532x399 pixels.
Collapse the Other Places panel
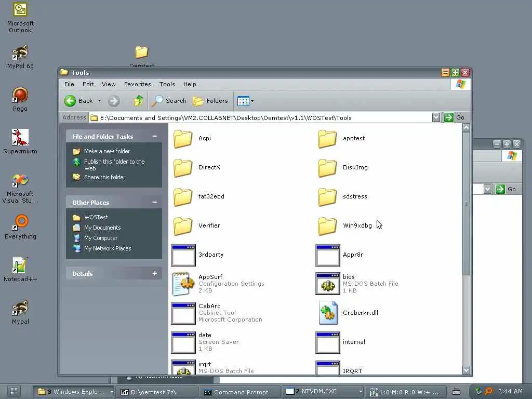[155, 202]
